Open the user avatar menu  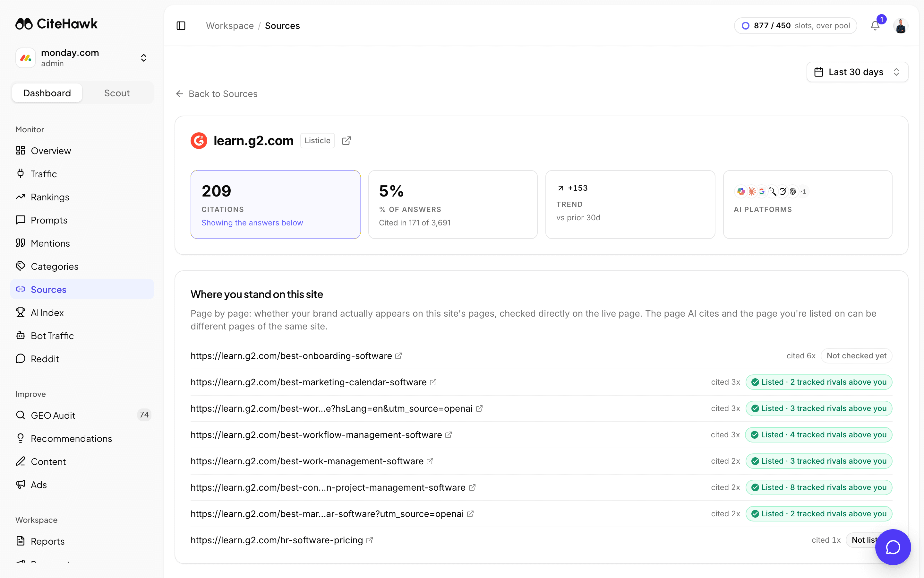[901, 26]
